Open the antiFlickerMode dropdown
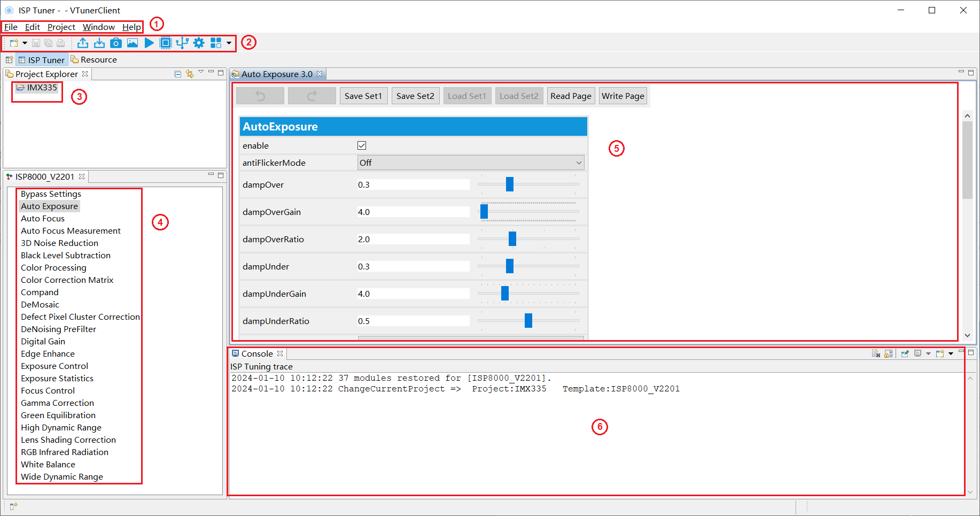 [x=471, y=163]
